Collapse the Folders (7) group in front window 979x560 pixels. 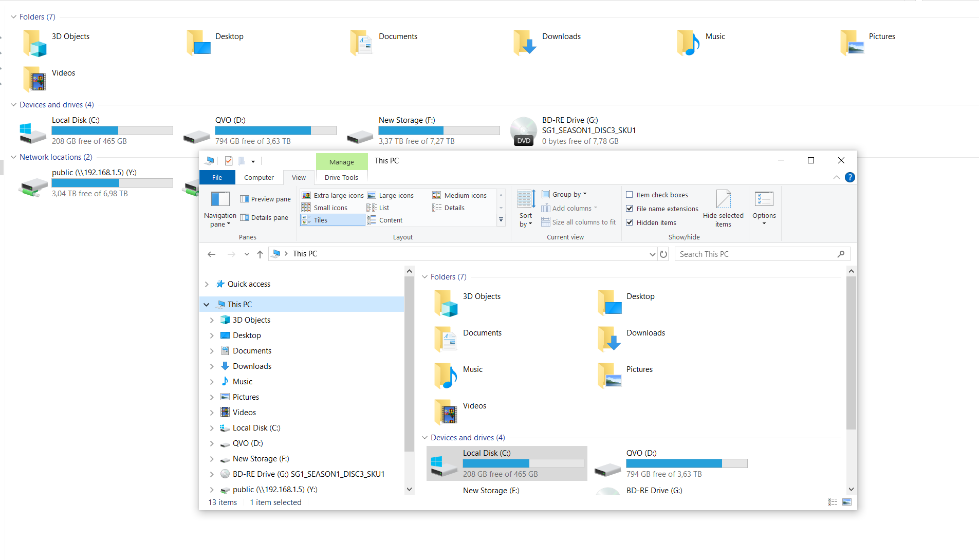(x=425, y=277)
